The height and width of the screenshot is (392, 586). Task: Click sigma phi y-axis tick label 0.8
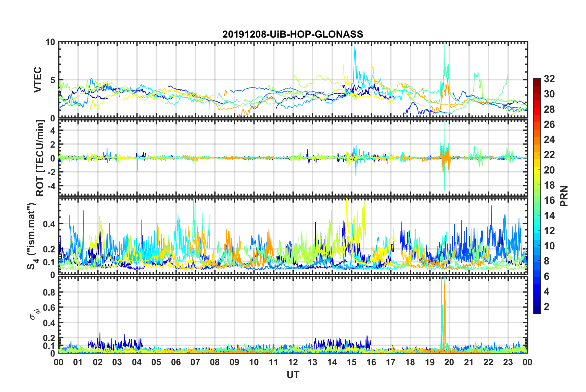[49, 292]
